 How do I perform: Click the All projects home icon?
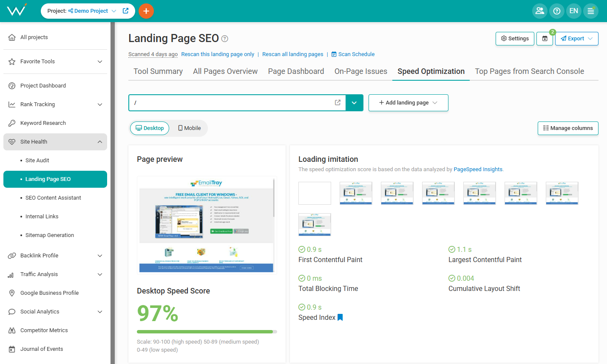click(x=12, y=37)
